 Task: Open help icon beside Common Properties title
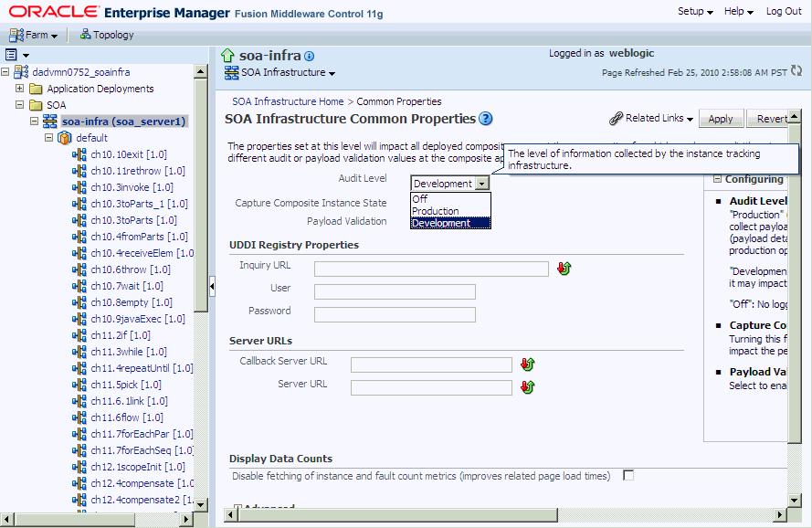485,119
